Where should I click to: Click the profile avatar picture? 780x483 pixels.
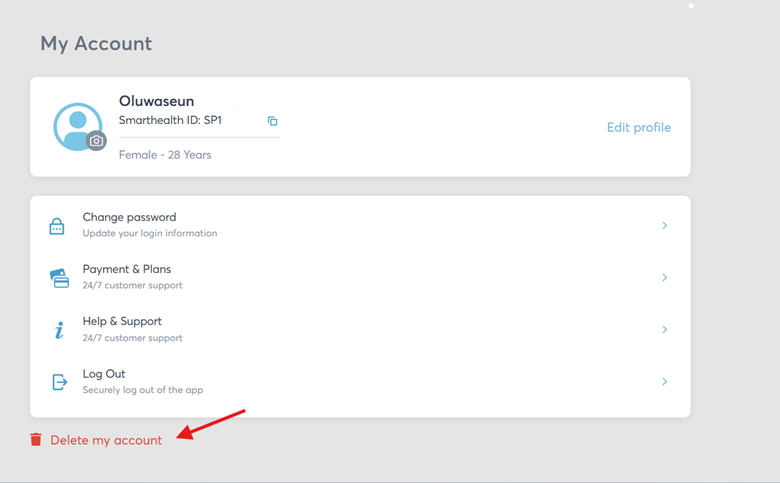point(75,126)
